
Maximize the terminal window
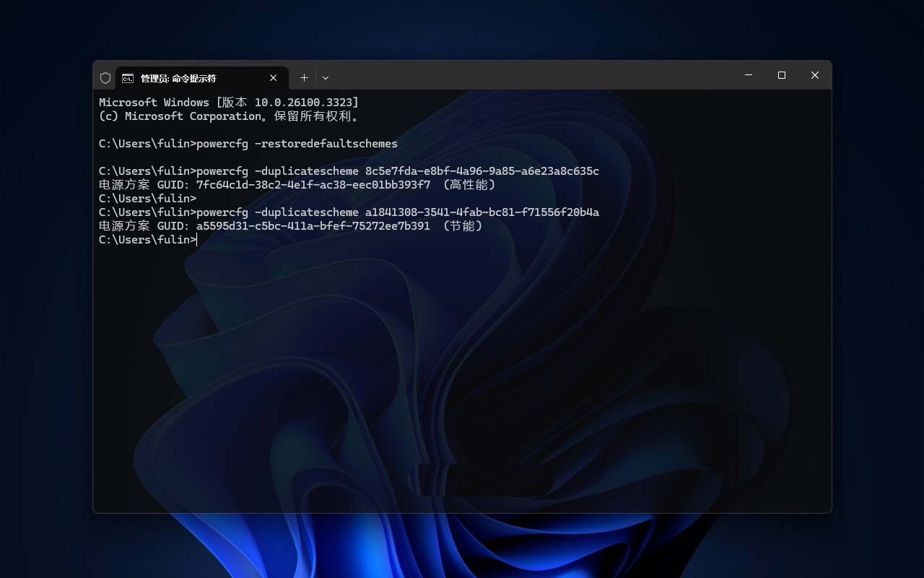782,75
